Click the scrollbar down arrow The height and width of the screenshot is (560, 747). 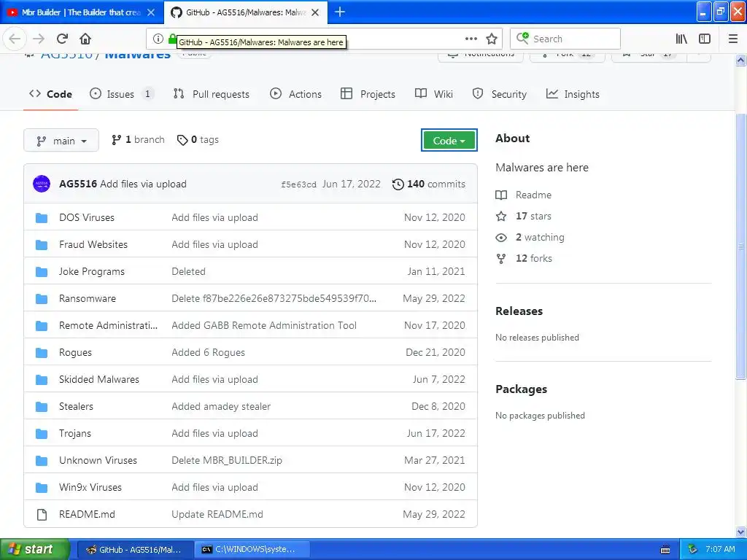tap(740, 532)
